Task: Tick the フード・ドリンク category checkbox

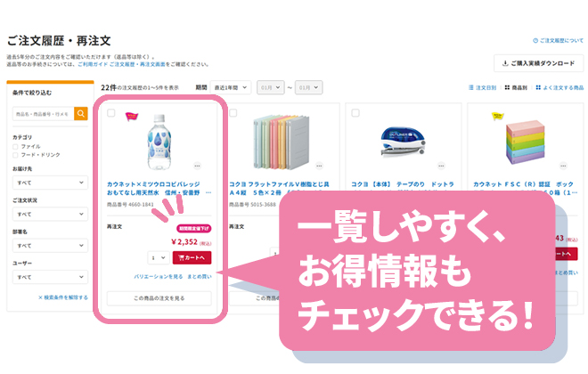Action: pos(17,155)
